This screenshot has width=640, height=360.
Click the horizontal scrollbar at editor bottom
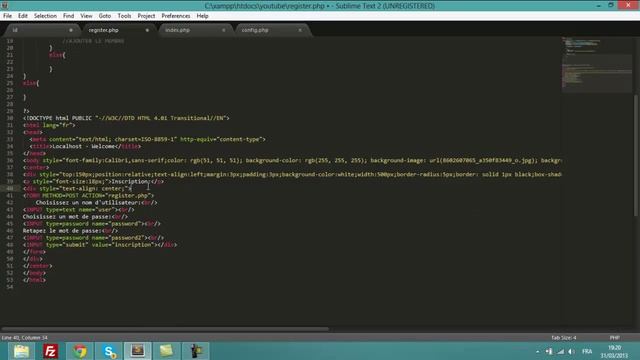pos(165,329)
